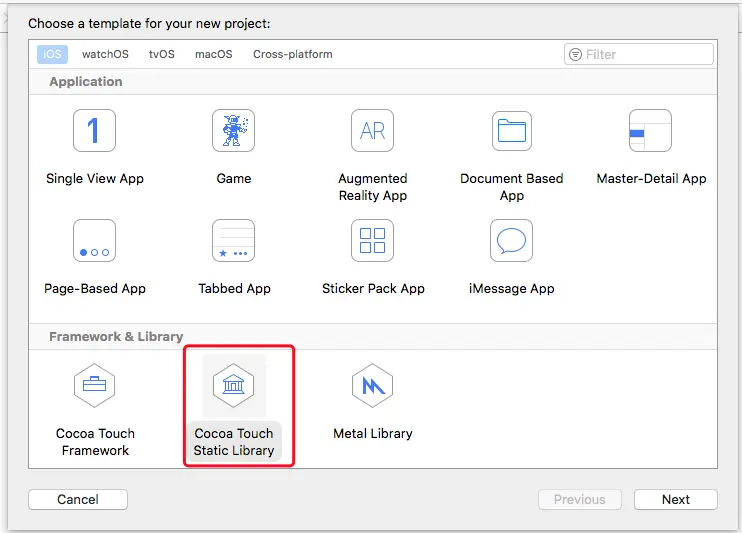Click the Sticker Pack App label
The width and height of the screenshot is (742, 533).
[373, 288]
